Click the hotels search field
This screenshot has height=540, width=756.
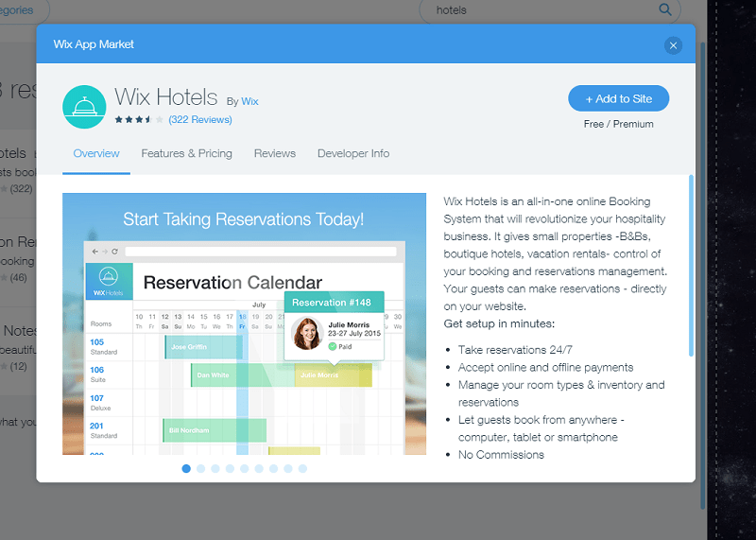click(550, 10)
